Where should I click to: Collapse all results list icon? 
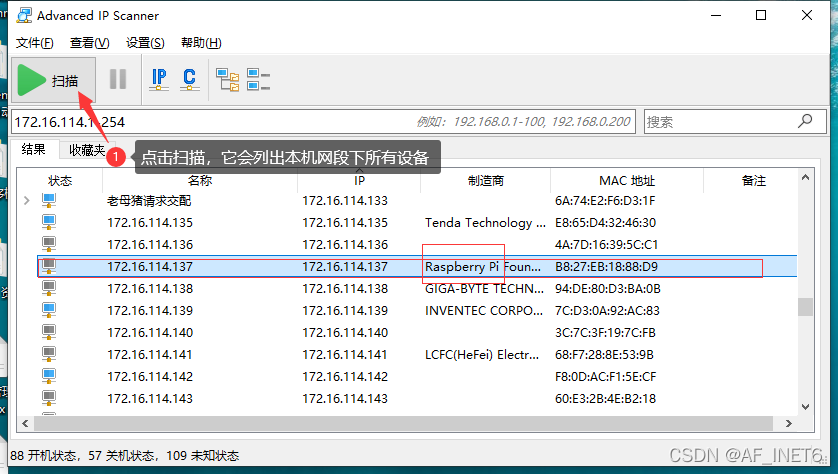point(258,80)
